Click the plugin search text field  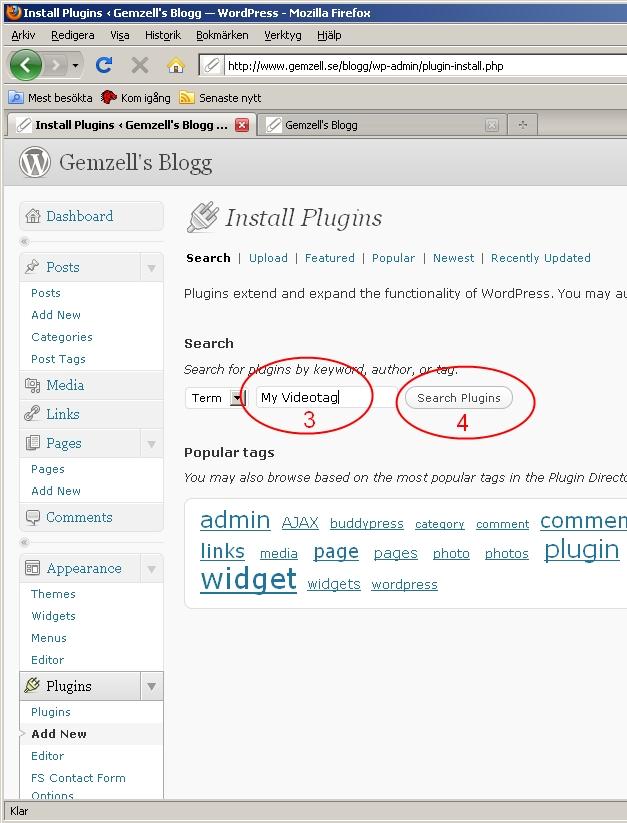pos(325,397)
